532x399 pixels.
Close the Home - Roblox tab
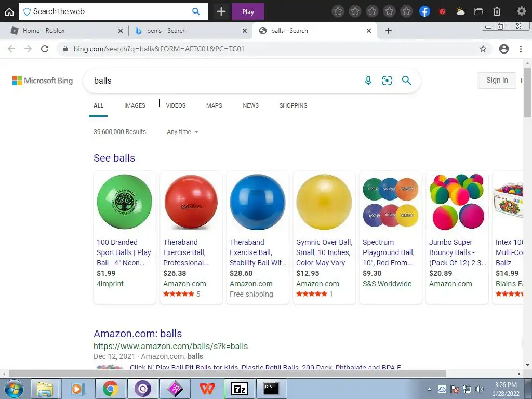point(121,31)
